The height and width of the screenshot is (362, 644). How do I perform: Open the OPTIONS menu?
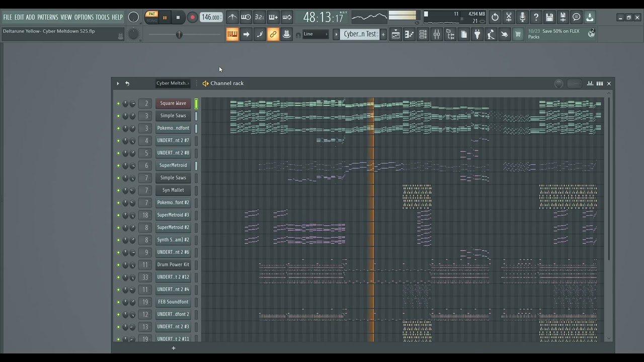pyautogui.click(x=84, y=17)
